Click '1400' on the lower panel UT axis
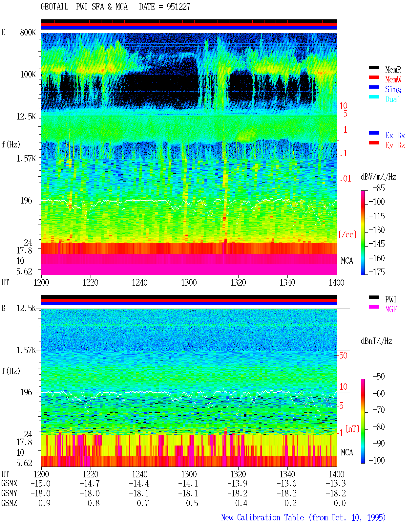 click(x=337, y=474)
